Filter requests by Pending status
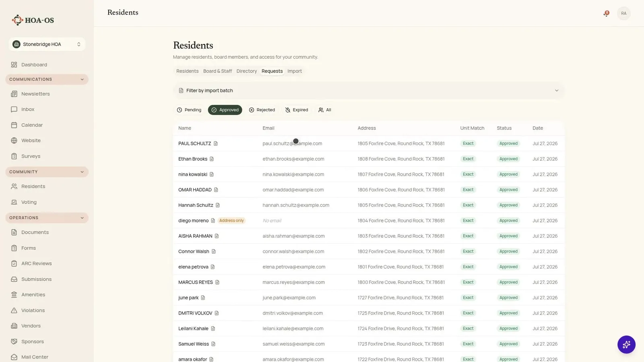This screenshot has width=644, height=362. click(189, 110)
